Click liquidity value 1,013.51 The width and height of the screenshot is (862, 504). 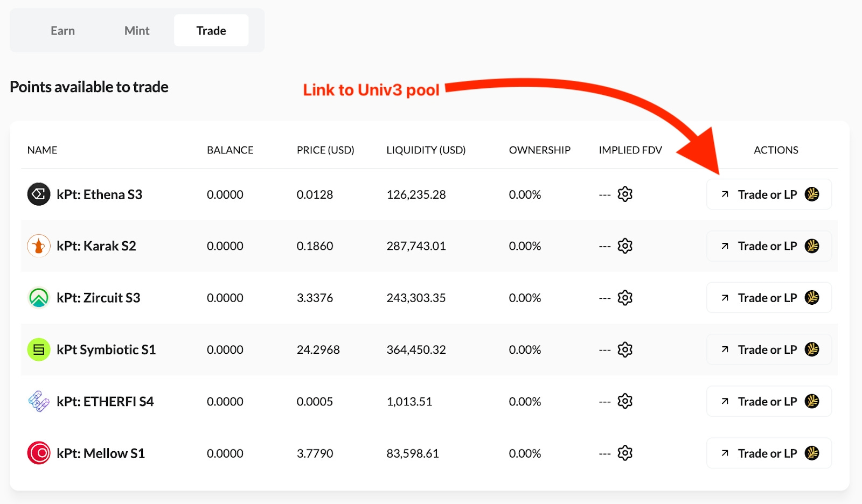[409, 401]
